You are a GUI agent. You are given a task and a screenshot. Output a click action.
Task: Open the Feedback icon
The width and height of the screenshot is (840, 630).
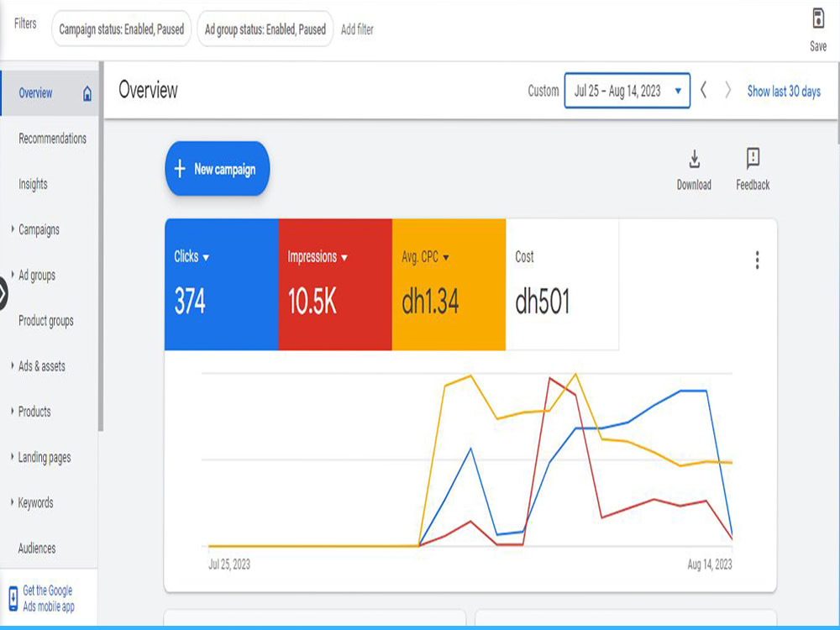(x=753, y=158)
